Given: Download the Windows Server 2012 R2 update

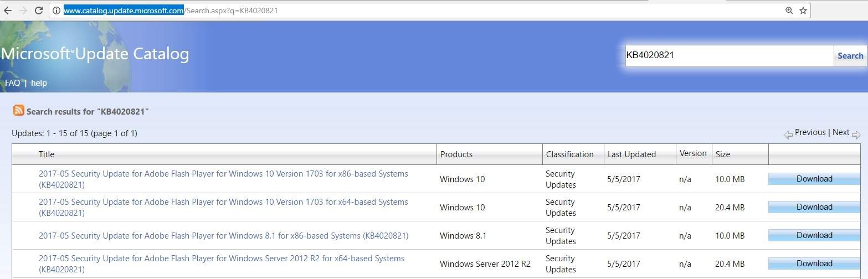Looking at the screenshot, I should pos(814,263).
